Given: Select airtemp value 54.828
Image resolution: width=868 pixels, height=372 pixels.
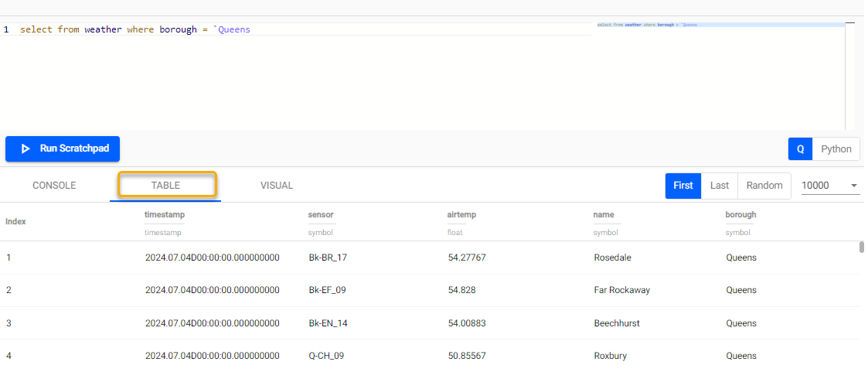Looking at the screenshot, I should 461,290.
